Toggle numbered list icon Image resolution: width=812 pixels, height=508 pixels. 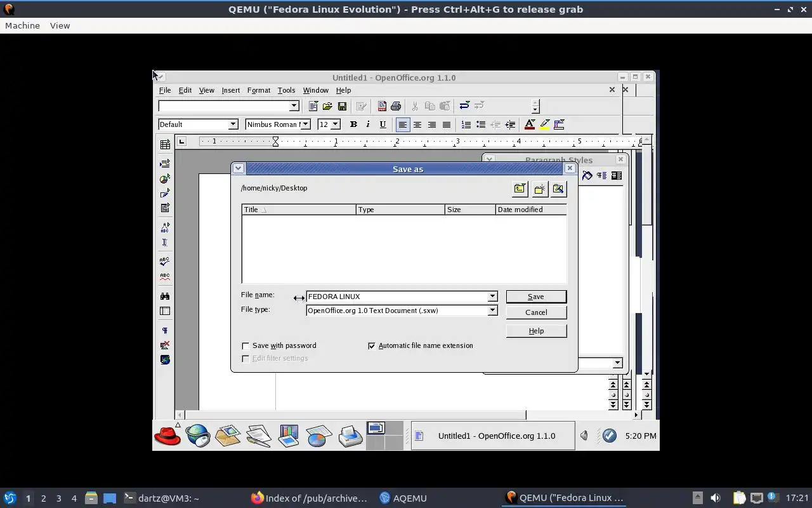coord(466,124)
